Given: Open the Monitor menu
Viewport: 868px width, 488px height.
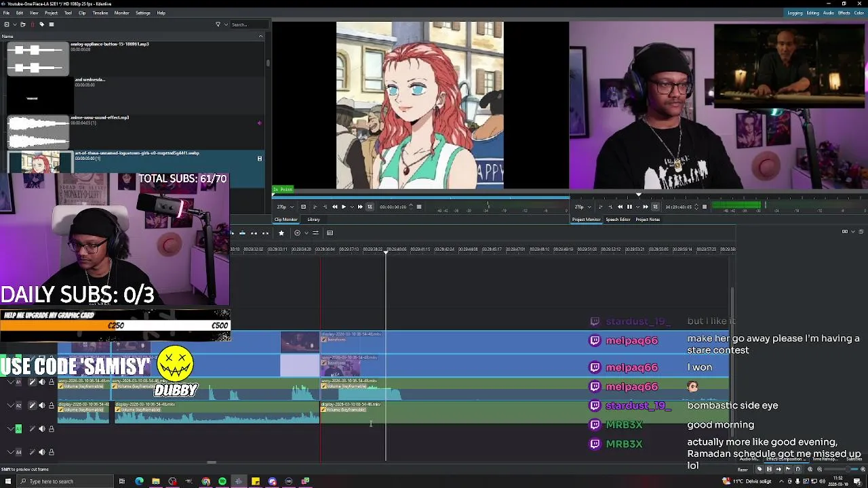Looking at the screenshot, I should tap(121, 13).
